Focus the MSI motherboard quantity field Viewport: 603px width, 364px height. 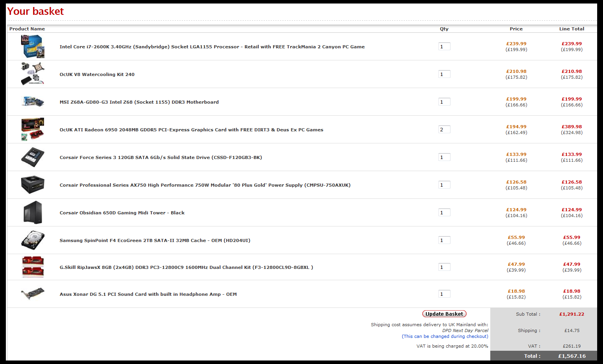pos(444,102)
